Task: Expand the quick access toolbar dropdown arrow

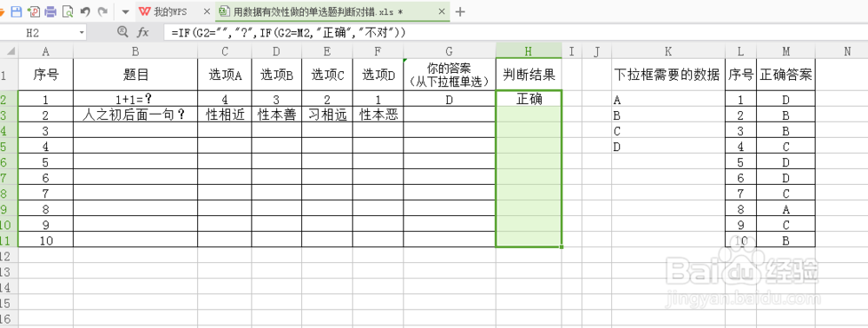Action: [126, 11]
